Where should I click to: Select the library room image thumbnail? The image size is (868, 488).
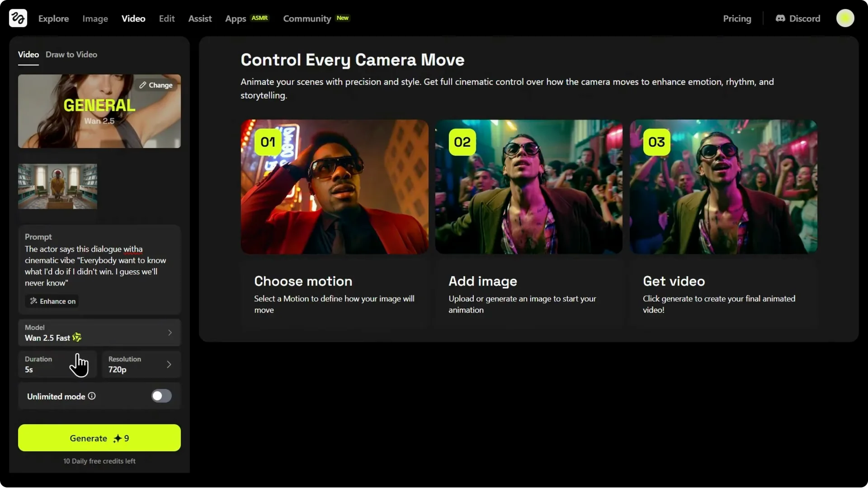(x=57, y=186)
